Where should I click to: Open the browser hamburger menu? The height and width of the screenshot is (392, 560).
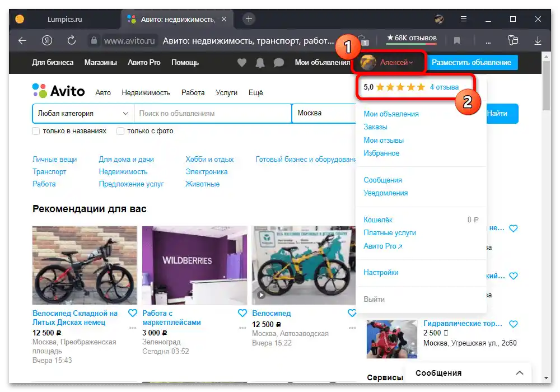464,19
